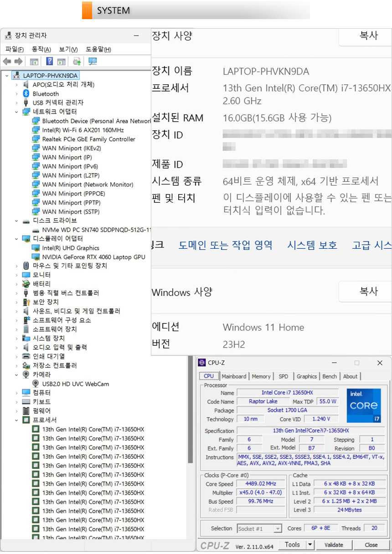Click the CPU-Z title bar app icon
Viewport: 392px width, 554px height.
(x=202, y=363)
